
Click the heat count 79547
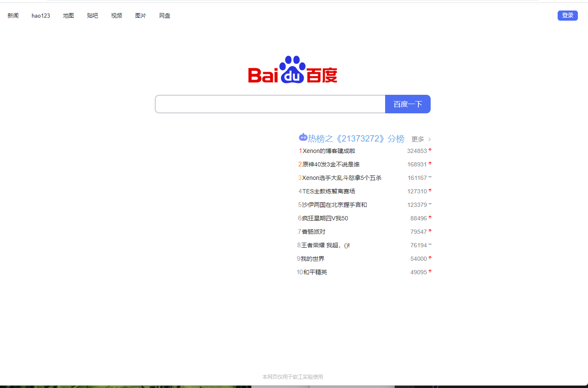click(418, 232)
